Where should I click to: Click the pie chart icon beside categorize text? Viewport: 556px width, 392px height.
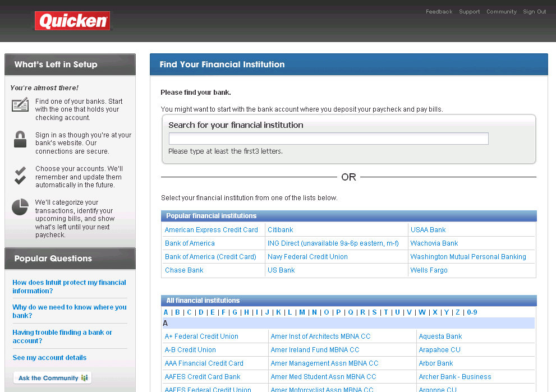point(20,207)
